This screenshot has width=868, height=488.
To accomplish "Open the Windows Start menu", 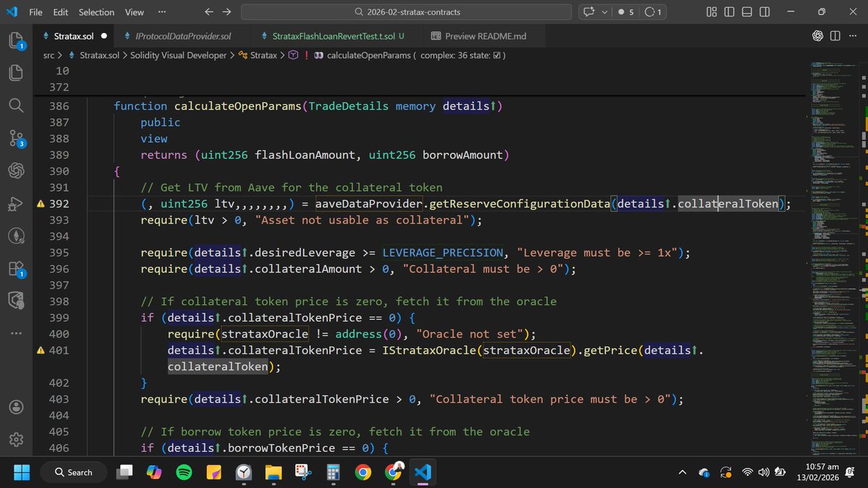I will point(22,472).
